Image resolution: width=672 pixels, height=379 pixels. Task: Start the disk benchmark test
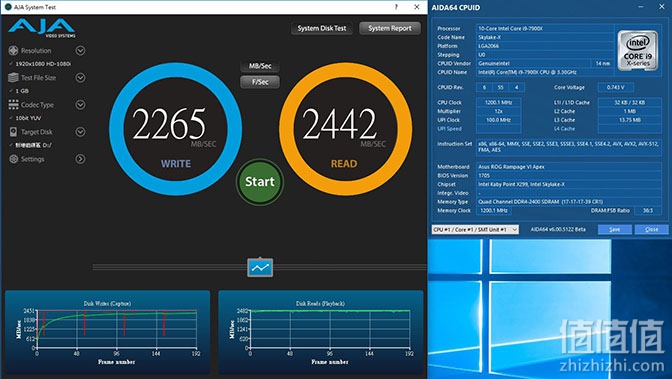point(260,182)
